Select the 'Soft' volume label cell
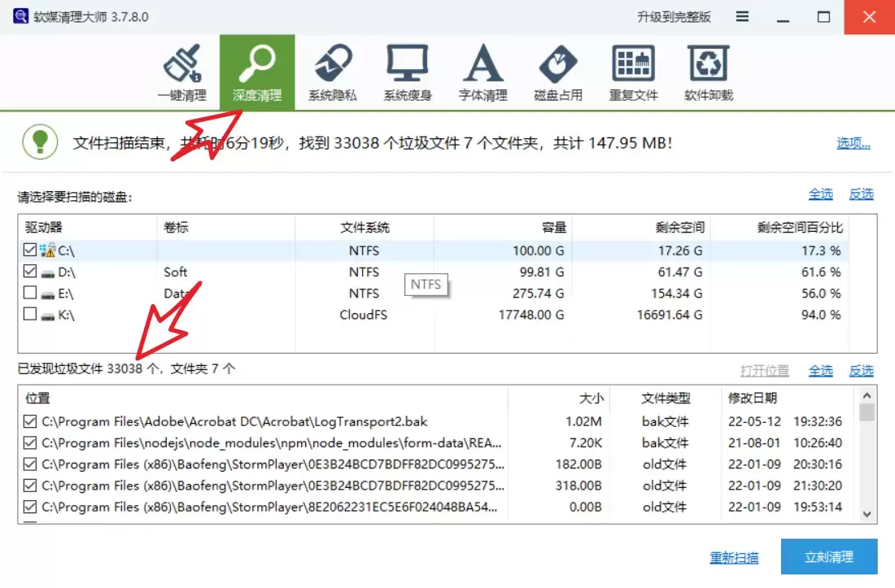This screenshot has height=588, width=895. click(175, 272)
